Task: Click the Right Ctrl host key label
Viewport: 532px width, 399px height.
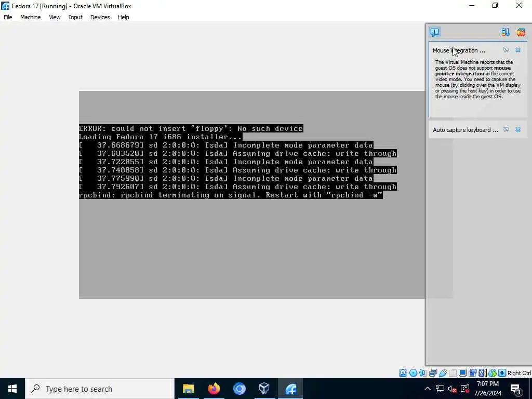Action: (519, 373)
